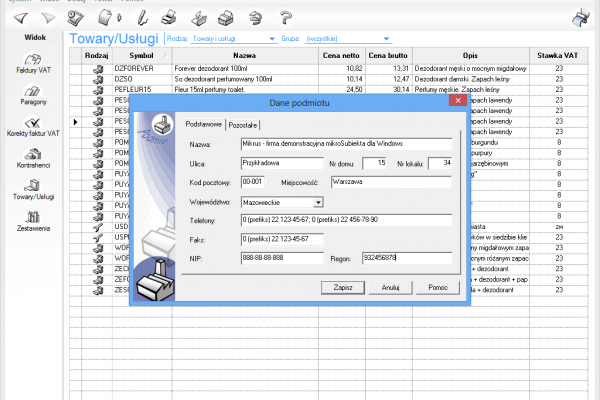Switch to the Pozostałe tab
Screen dimensions: 600x400
[x=244, y=124]
